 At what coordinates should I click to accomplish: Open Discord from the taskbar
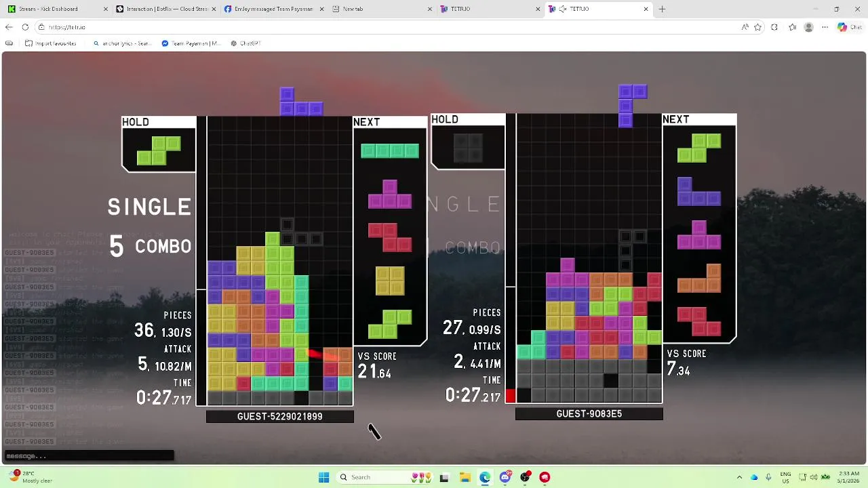click(505, 477)
